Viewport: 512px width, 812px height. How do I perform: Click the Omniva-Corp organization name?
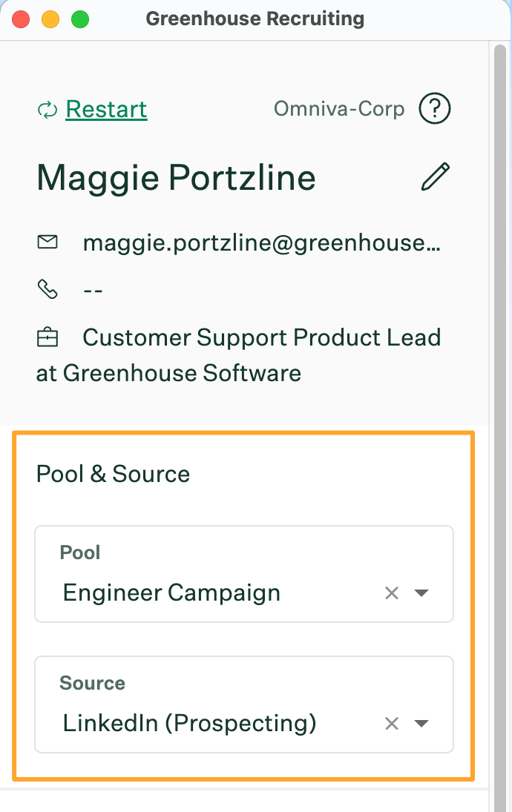tap(339, 109)
